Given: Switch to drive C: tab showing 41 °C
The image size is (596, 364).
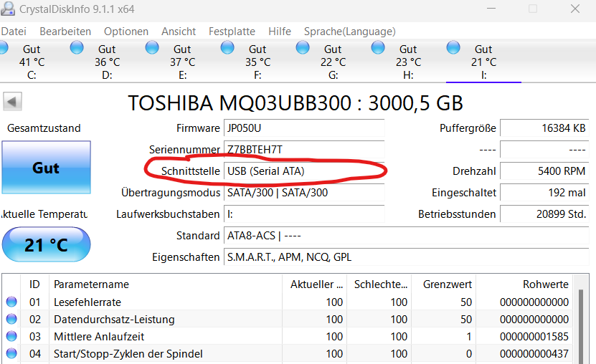Looking at the screenshot, I should click(32, 62).
